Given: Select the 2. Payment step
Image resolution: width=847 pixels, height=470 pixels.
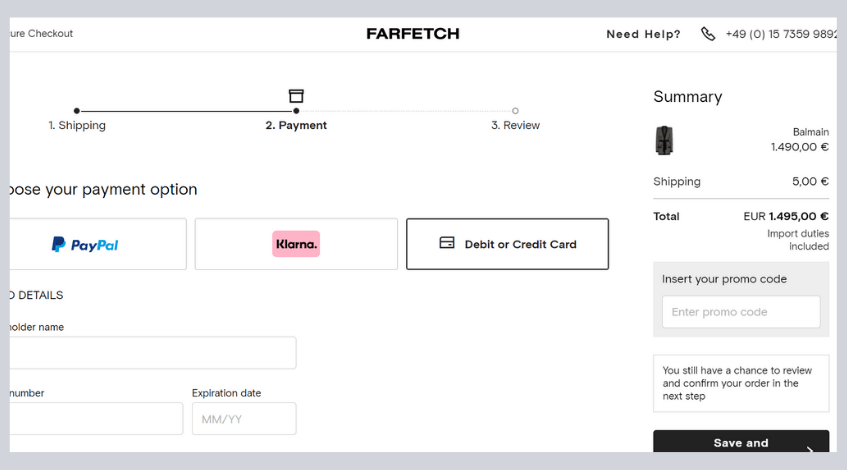Looking at the screenshot, I should point(296,125).
